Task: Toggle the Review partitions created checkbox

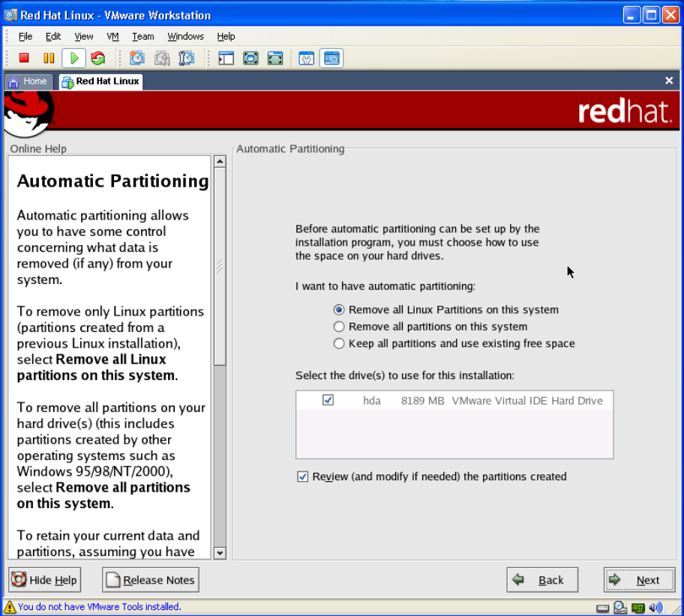Action: click(x=303, y=477)
